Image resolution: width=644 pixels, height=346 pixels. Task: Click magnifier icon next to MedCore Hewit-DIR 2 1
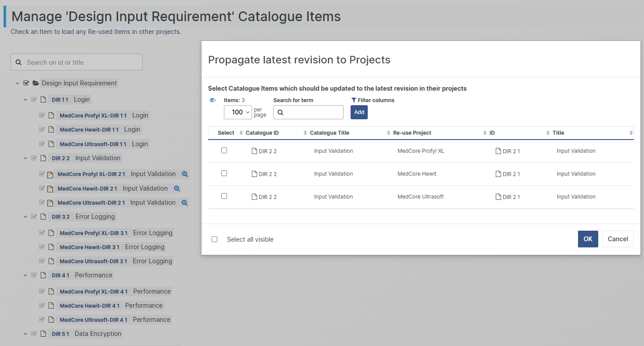click(177, 189)
